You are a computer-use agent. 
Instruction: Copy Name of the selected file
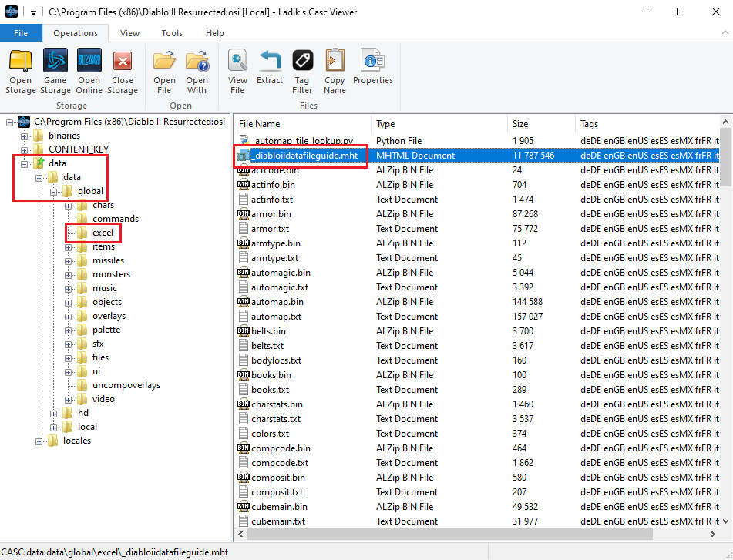(335, 72)
